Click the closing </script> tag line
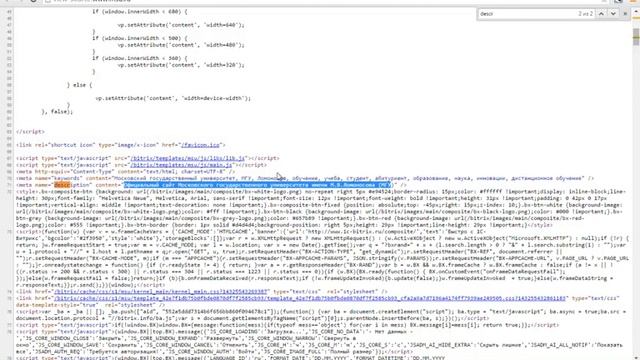640x360 pixels. click(30, 132)
